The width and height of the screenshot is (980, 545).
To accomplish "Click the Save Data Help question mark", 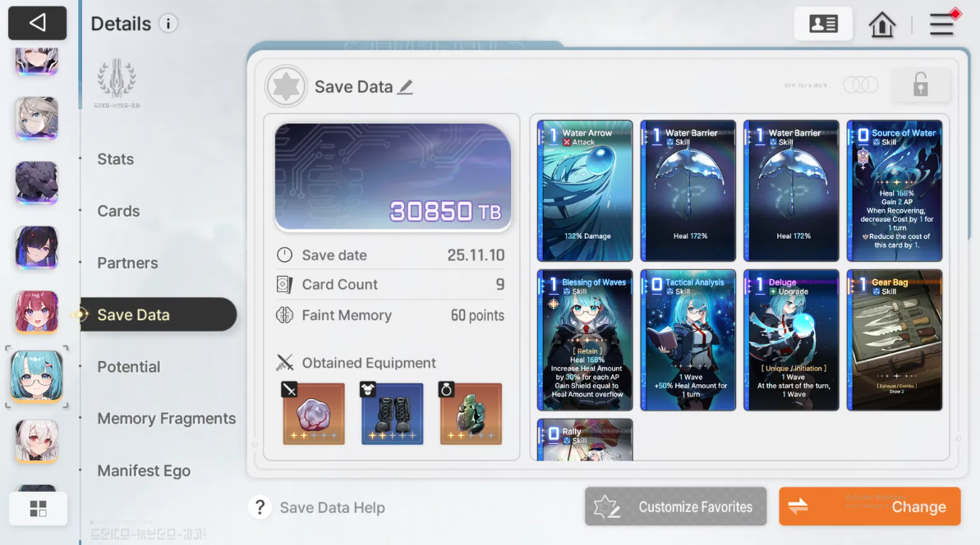I will point(260,507).
